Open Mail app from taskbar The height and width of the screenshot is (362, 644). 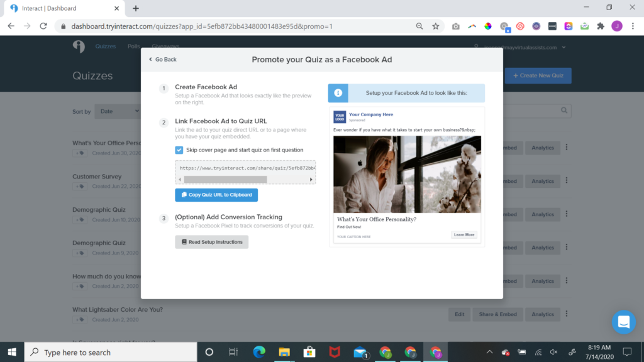pyautogui.click(x=360, y=352)
